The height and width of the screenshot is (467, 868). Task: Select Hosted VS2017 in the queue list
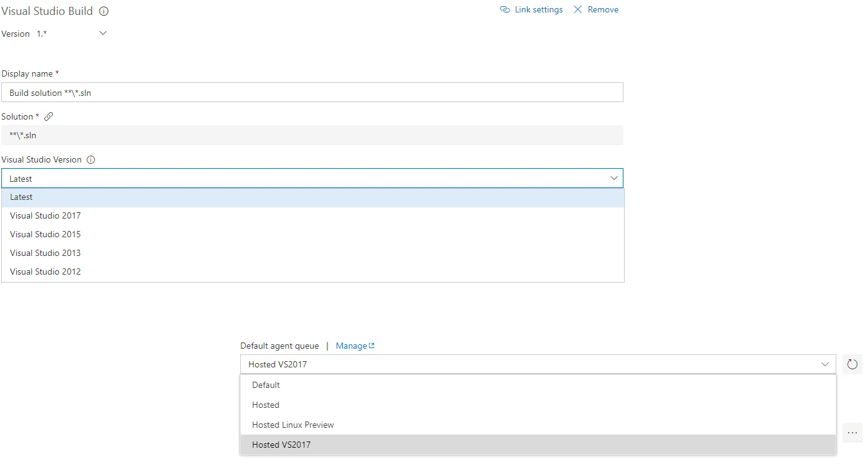(538, 445)
